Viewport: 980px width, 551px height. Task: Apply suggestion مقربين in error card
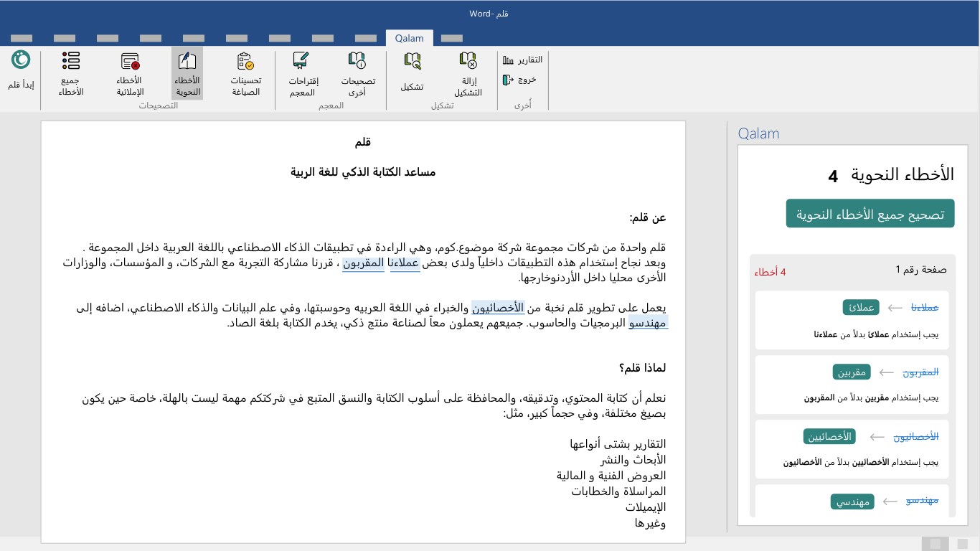pos(852,372)
